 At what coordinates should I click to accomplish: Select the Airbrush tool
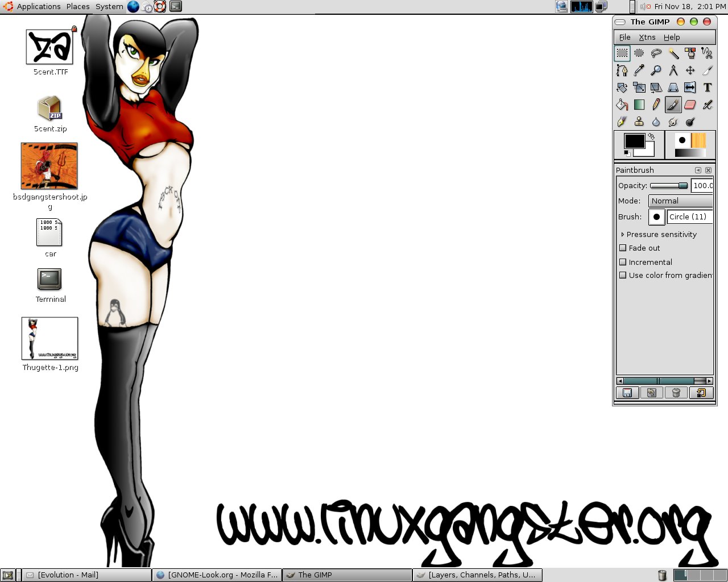point(708,105)
